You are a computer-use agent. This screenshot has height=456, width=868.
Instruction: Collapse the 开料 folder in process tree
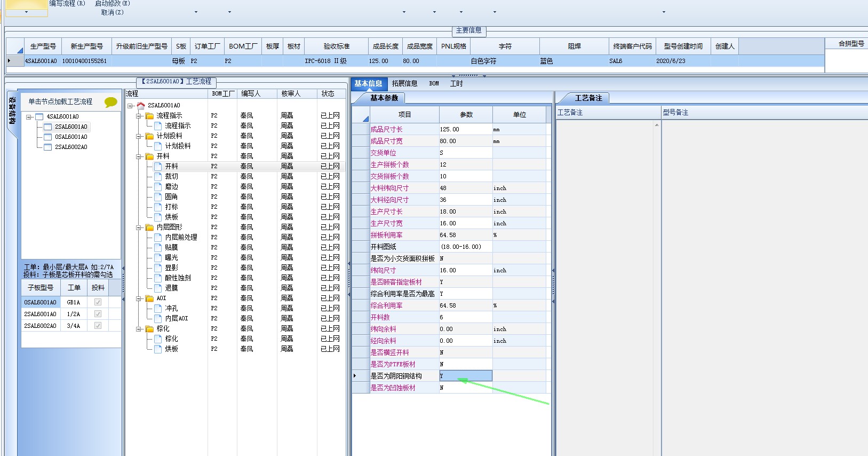point(139,156)
